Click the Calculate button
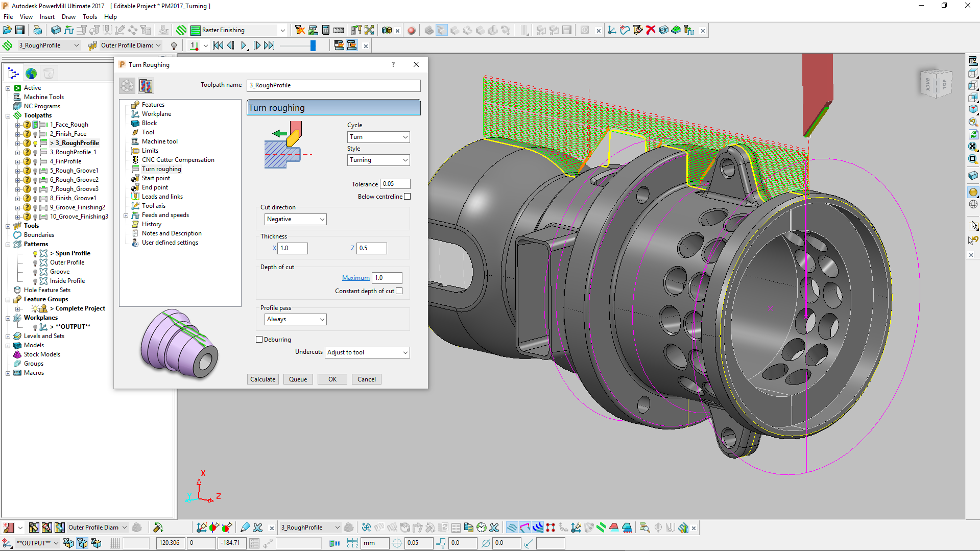 (262, 379)
